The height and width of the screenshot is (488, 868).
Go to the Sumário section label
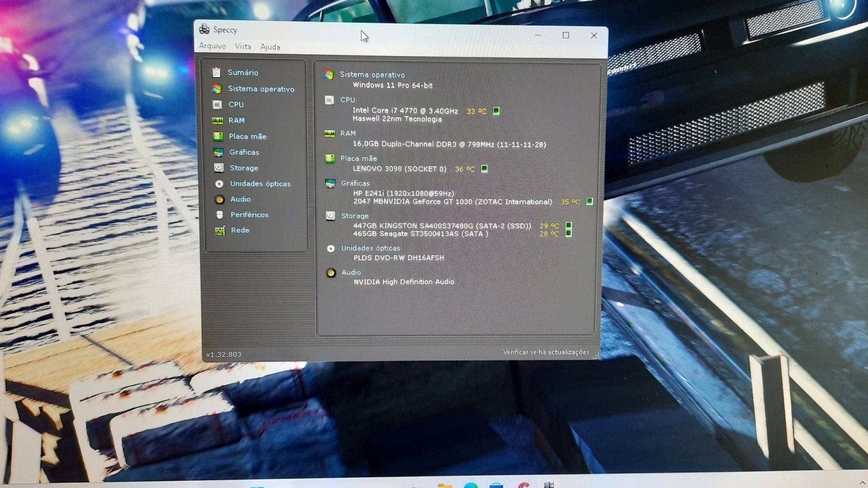pos(243,72)
